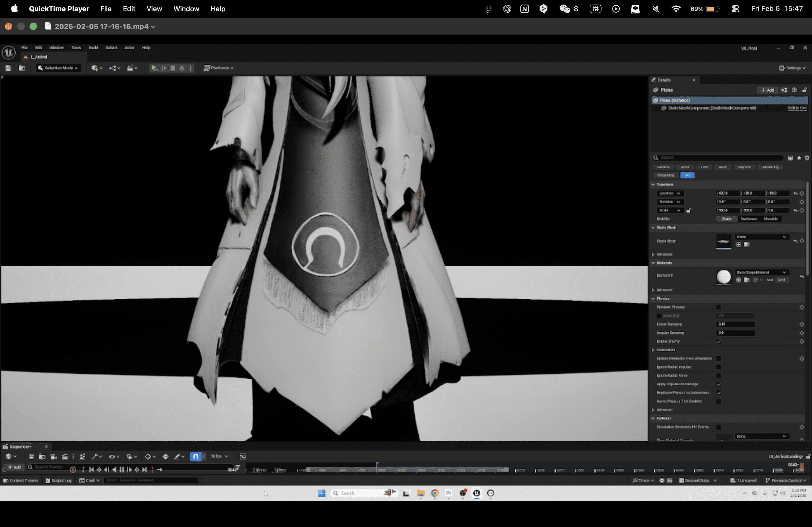Click the sequencer snapping magnet icon
Screen dimensions: 812x527
pyautogui.click(x=195, y=456)
